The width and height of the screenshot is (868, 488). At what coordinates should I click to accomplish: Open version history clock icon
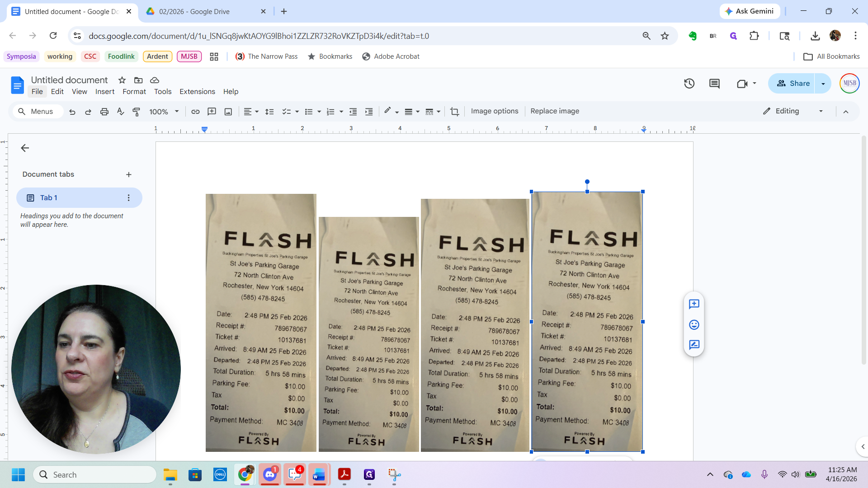pyautogui.click(x=689, y=84)
